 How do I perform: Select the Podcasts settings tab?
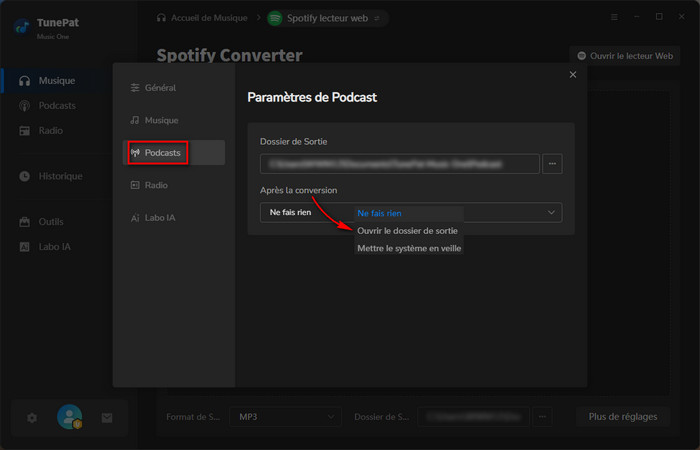click(174, 153)
